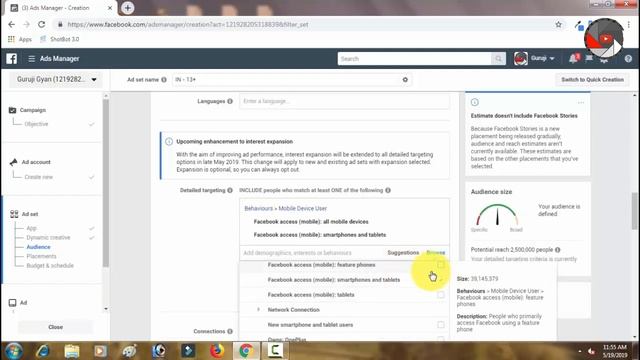This screenshot has width=640, height=360.
Task: Go to Budget & schedule step
Action: (x=50, y=266)
